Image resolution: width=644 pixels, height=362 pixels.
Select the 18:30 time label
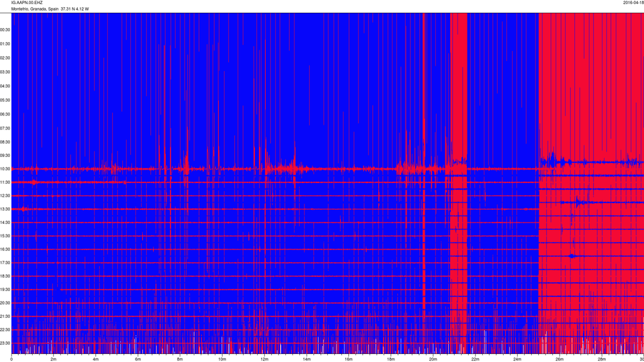pyautogui.click(x=5, y=276)
